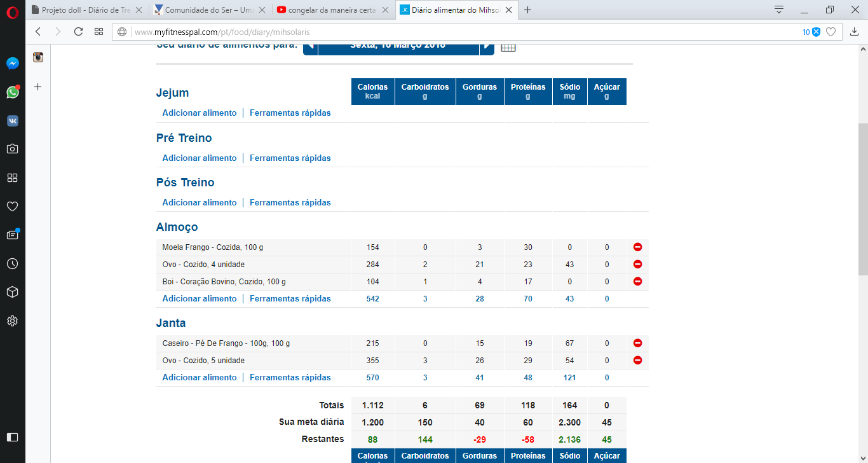The height and width of the screenshot is (463, 868).
Task: Click Adicionar alimento under Almoço
Action: [199, 299]
